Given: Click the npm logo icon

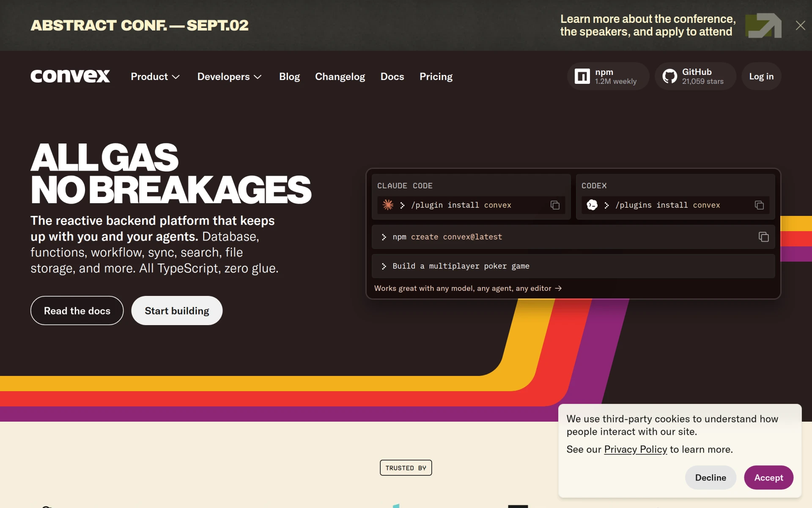Looking at the screenshot, I should tap(582, 76).
